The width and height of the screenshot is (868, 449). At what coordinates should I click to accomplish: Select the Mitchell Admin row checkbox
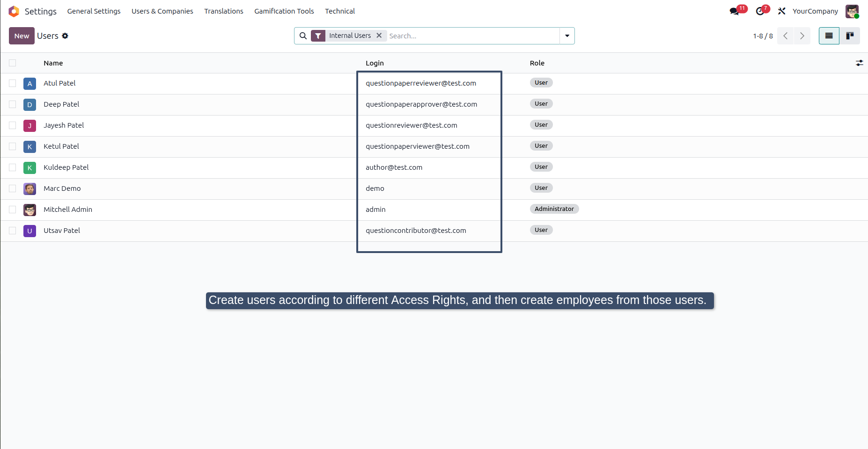click(13, 210)
